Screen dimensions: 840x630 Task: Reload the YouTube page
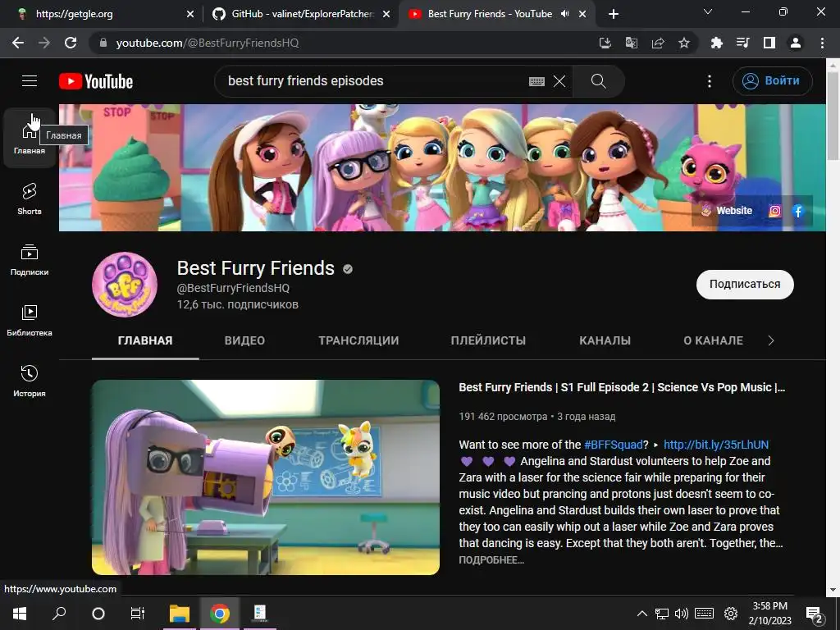(x=71, y=43)
